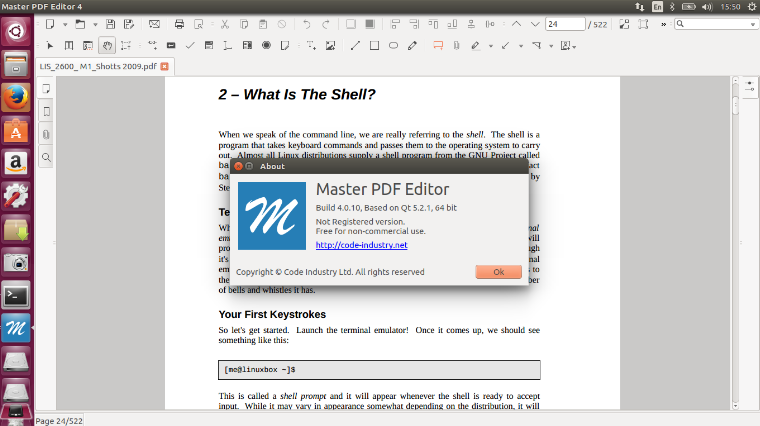The width and height of the screenshot is (760, 426).
Task: Click the Insert Text tool
Action: pyautogui.click(x=311, y=46)
